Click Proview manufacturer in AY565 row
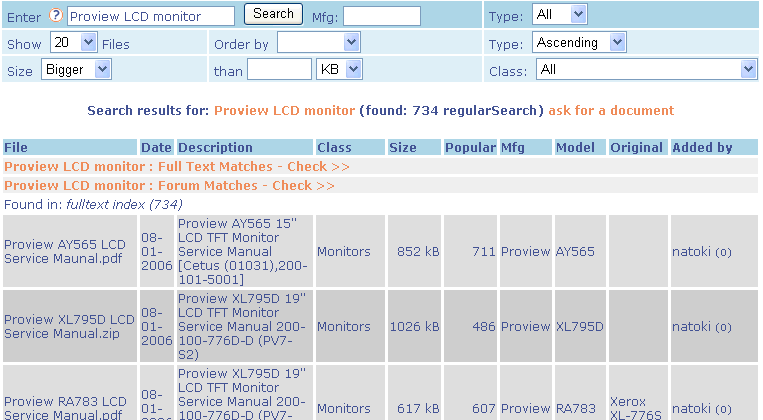763x420 pixels. pos(526,252)
